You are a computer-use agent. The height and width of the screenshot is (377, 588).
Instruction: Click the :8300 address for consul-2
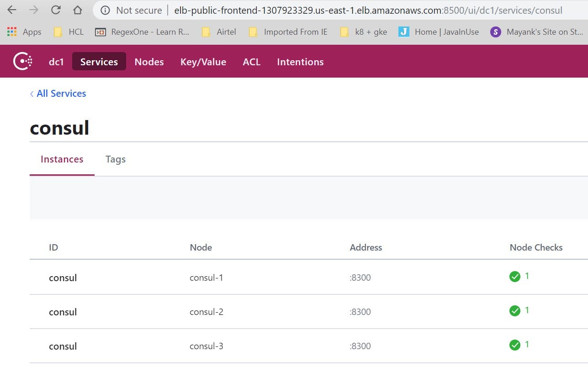click(x=360, y=312)
